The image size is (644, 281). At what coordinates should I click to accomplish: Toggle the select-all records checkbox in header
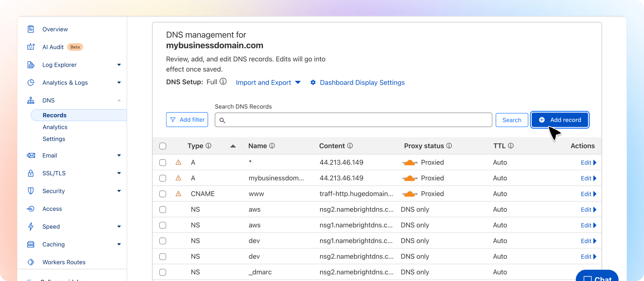tap(163, 146)
